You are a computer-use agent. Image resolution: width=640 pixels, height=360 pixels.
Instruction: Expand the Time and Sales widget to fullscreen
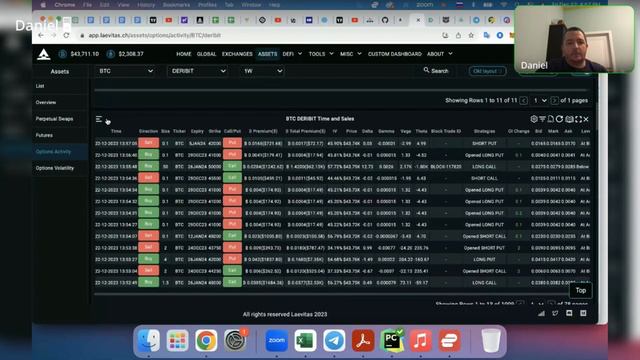[x=578, y=119]
